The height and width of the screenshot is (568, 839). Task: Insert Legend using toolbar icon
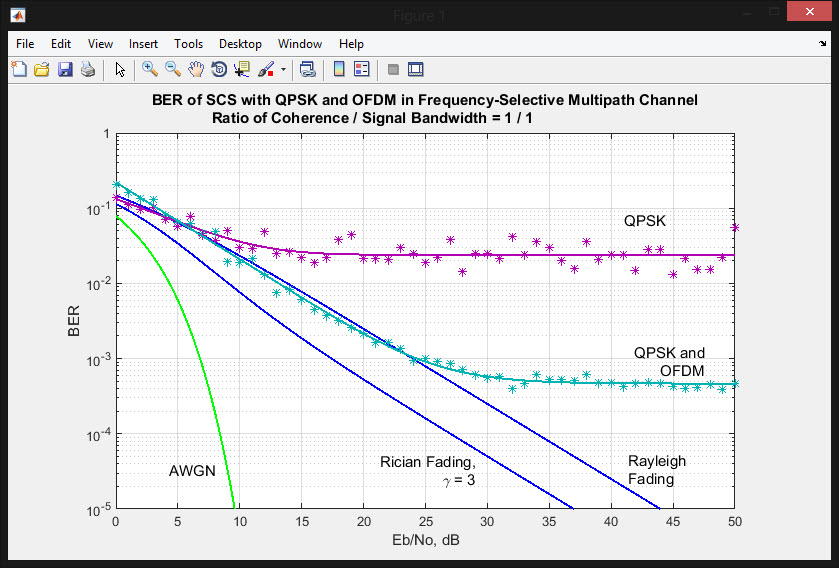point(362,69)
